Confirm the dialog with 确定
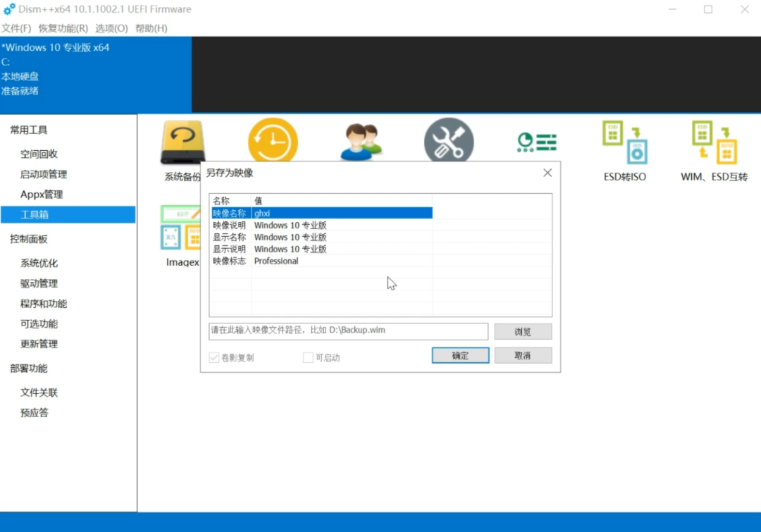 point(460,356)
